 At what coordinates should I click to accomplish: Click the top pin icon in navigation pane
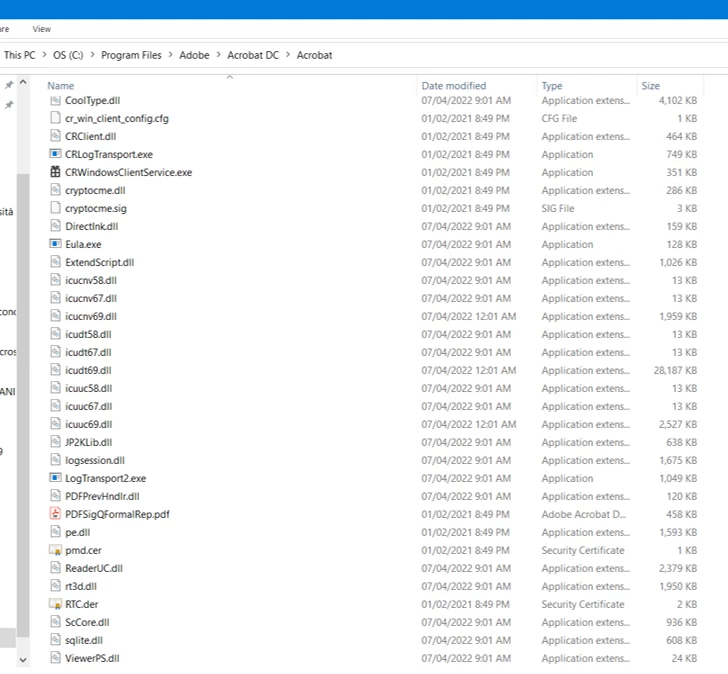tap(9, 85)
